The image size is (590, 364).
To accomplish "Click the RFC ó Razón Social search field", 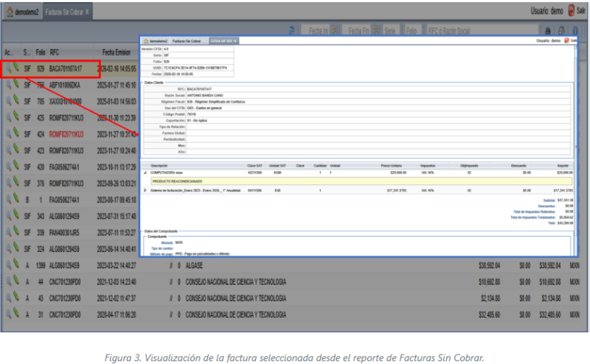I will tap(482, 31).
